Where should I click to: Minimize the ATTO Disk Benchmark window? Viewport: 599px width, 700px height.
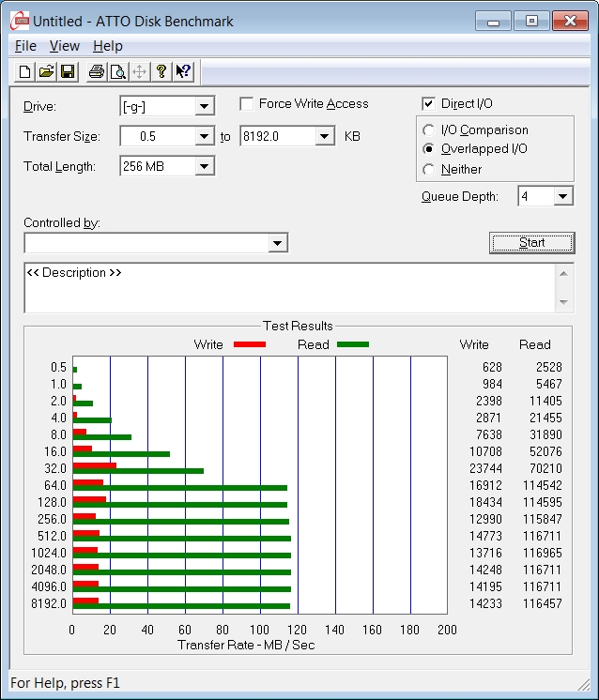(493, 21)
